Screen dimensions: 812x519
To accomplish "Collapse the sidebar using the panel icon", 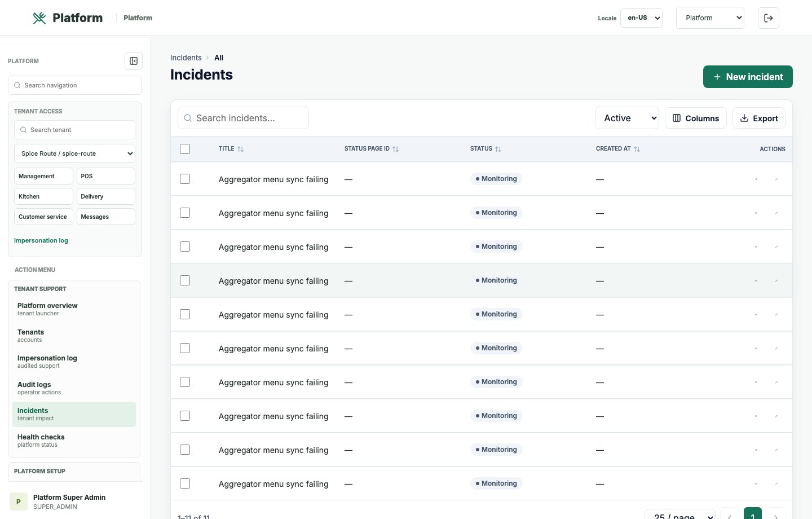I will (x=134, y=61).
